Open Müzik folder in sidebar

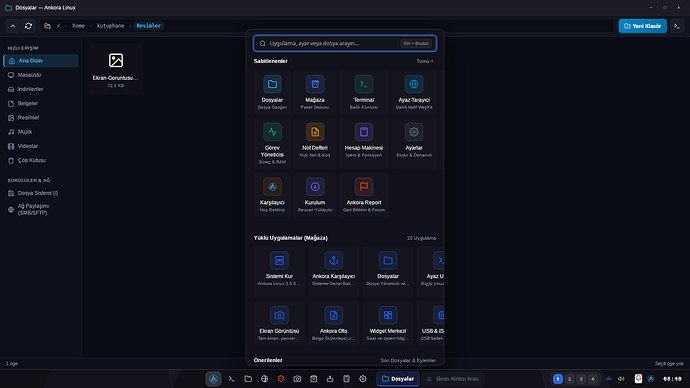[41, 132]
